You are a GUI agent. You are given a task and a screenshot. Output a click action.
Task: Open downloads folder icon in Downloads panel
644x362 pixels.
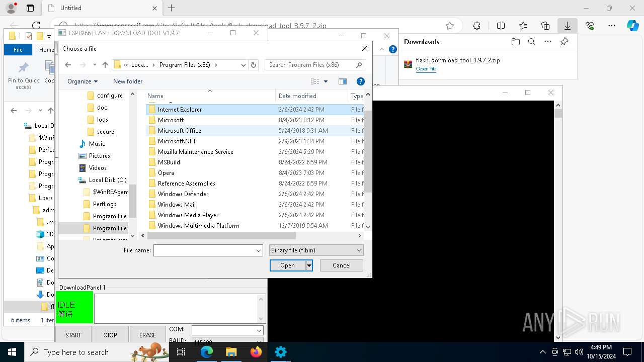(515, 42)
